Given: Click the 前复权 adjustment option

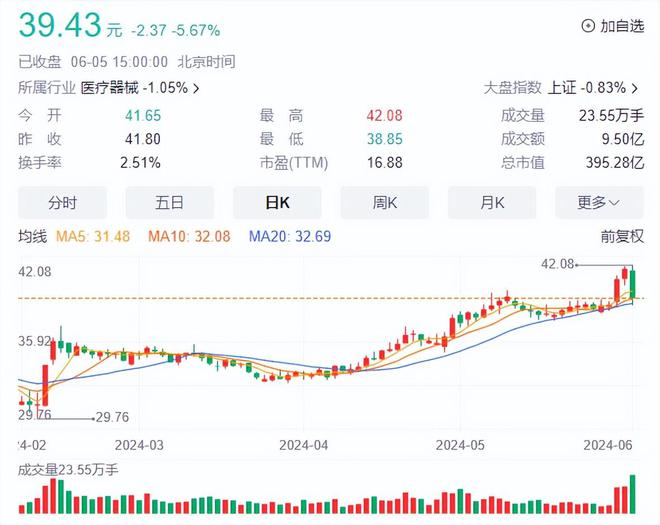Looking at the screenshot, I should (622, 237).
